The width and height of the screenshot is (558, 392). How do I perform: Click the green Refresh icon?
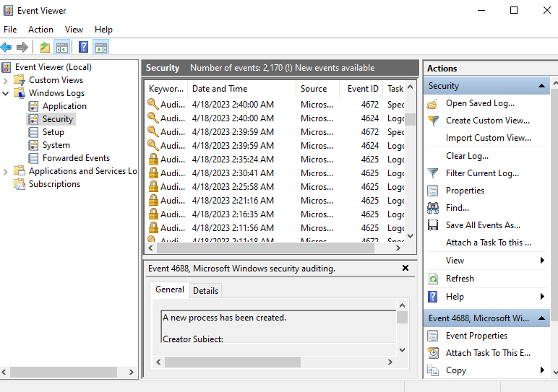433,279
